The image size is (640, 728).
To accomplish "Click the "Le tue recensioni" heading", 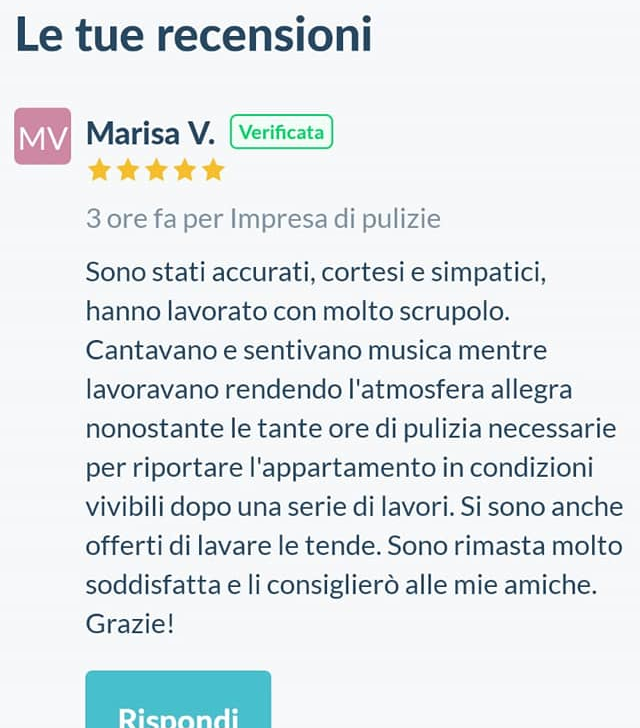I will pos(194,35).
